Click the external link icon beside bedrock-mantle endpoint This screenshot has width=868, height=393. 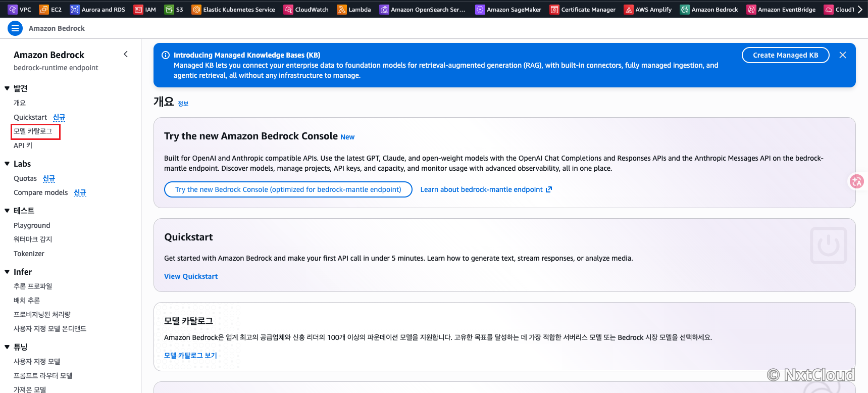point(549,189)
